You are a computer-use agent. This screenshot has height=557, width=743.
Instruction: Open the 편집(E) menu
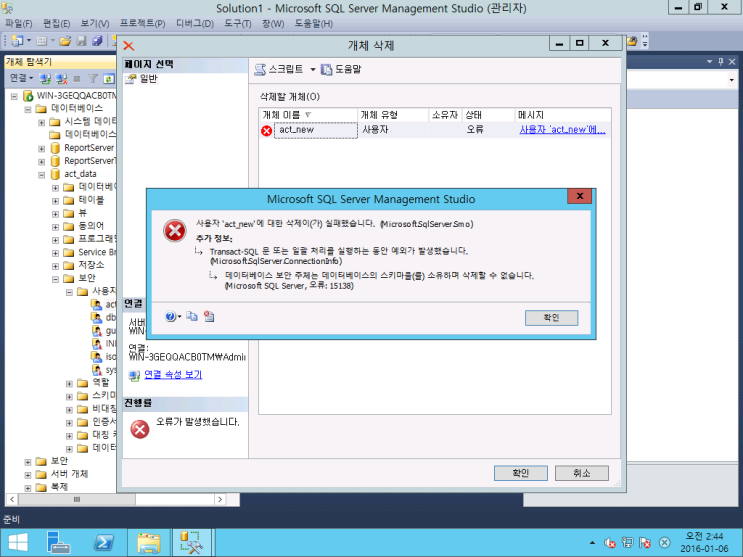coord(56,24)
